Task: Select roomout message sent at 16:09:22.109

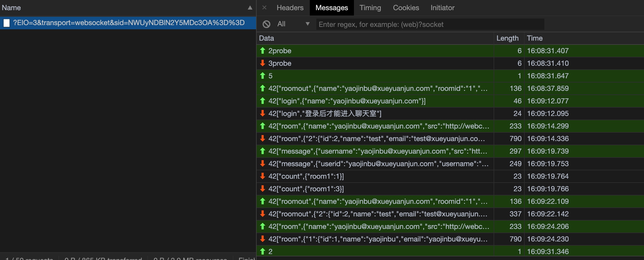Action: click(450, 201)
